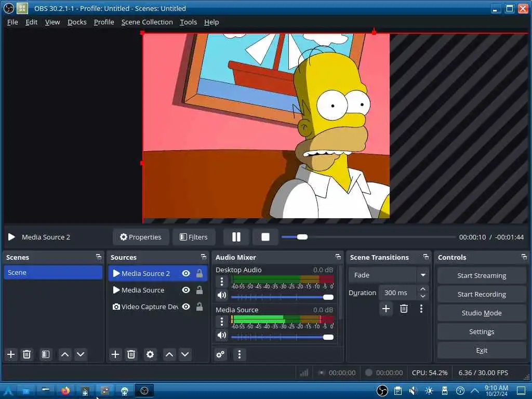The height and width of the screenshot is (399, 532).
Task: Stop the media playback
Action: 265,237
